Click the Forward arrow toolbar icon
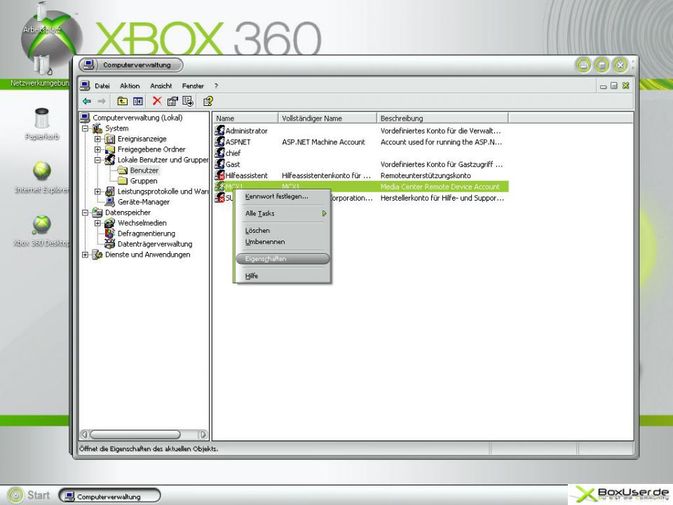The height and width of the screenshot is (505, 673). point(102,101)
